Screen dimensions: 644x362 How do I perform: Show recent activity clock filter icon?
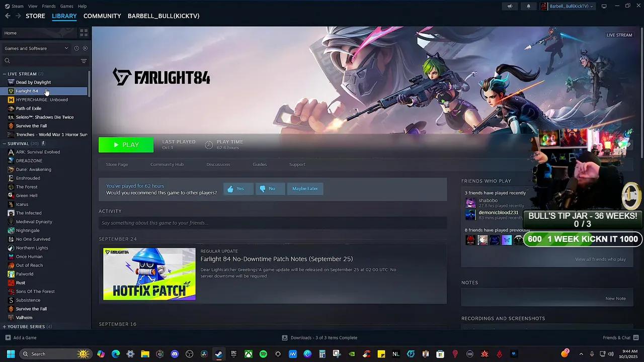click(76, 48)
